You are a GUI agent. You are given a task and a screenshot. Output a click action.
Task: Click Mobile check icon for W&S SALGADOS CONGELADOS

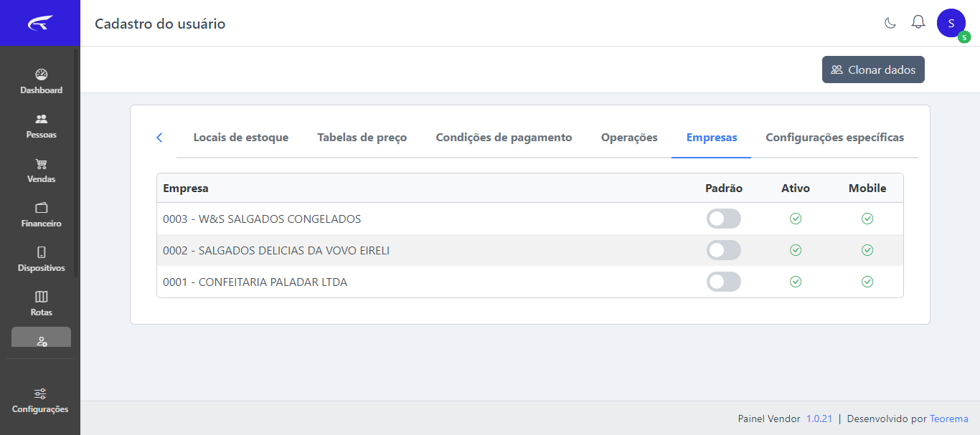[x=867, y=219]
